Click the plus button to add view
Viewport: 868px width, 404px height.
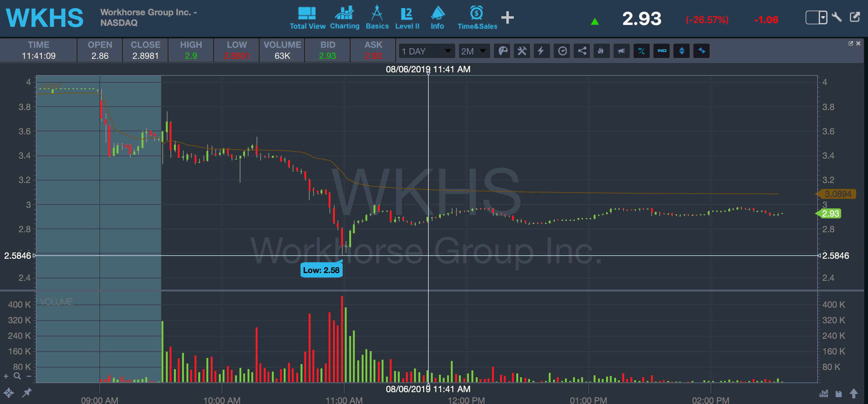click(x=507, y=17)
